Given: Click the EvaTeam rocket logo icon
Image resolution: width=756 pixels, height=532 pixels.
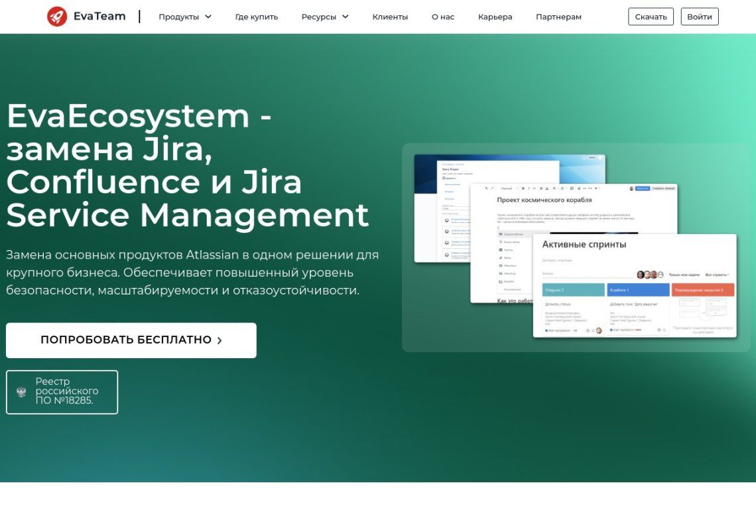Looking at the screenshot, I should point(57,17).
